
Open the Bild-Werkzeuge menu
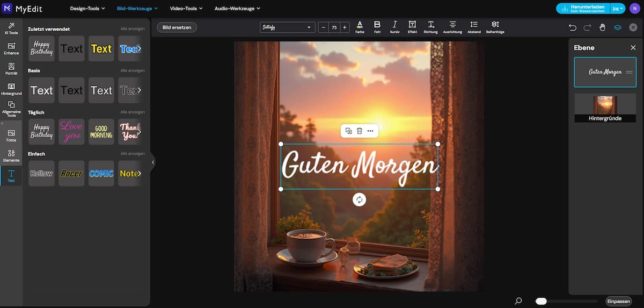point(137,9)
